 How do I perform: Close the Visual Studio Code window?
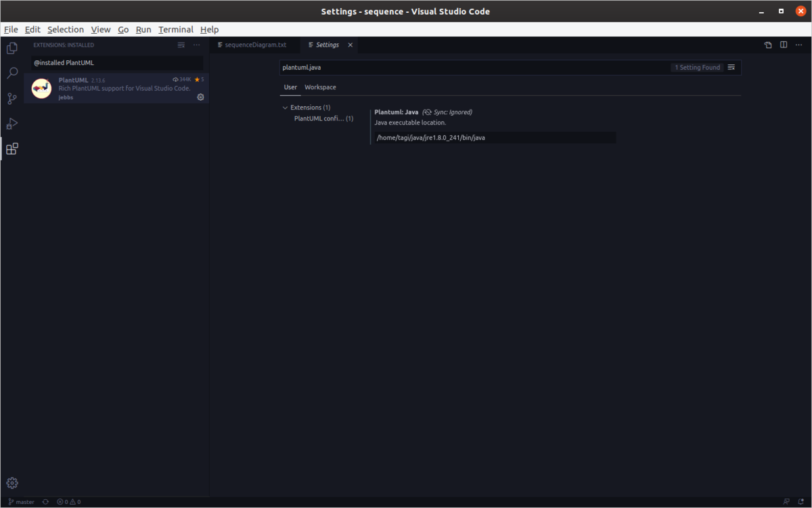tap(800, 11)
